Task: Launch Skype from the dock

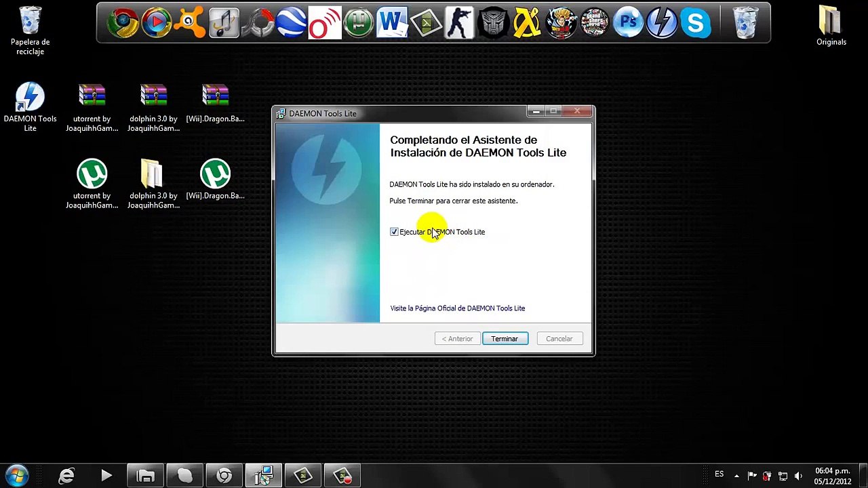Action: click(x=695, y=23)
